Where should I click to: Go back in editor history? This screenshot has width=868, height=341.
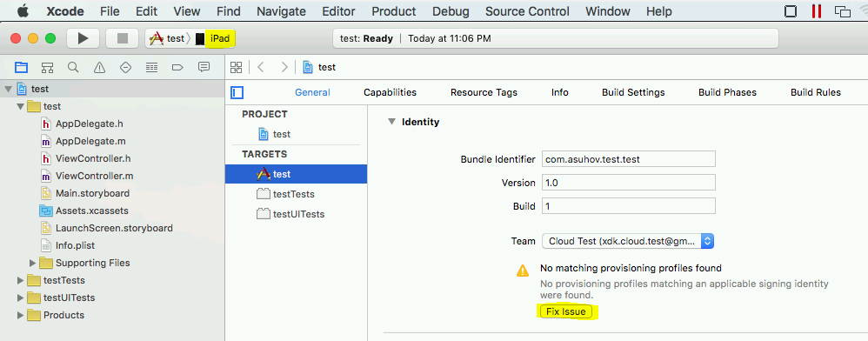pyautogui.click(x=261, y=68)
